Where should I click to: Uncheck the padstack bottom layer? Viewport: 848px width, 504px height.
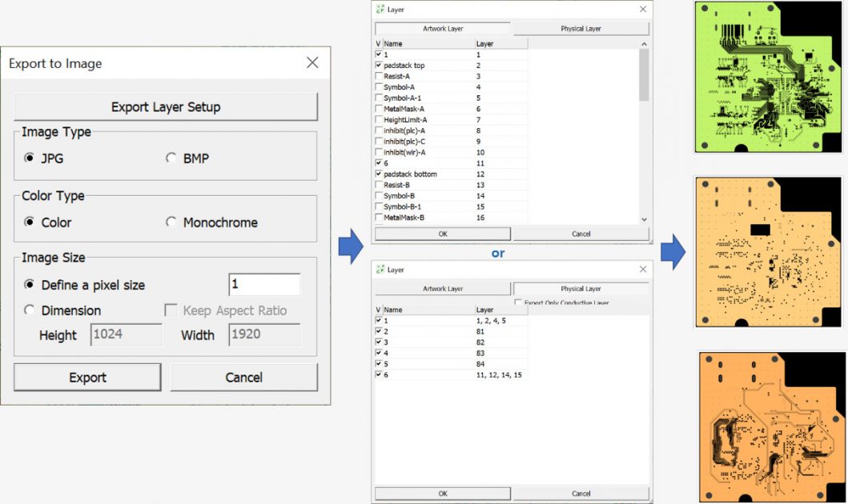[379, 174]
